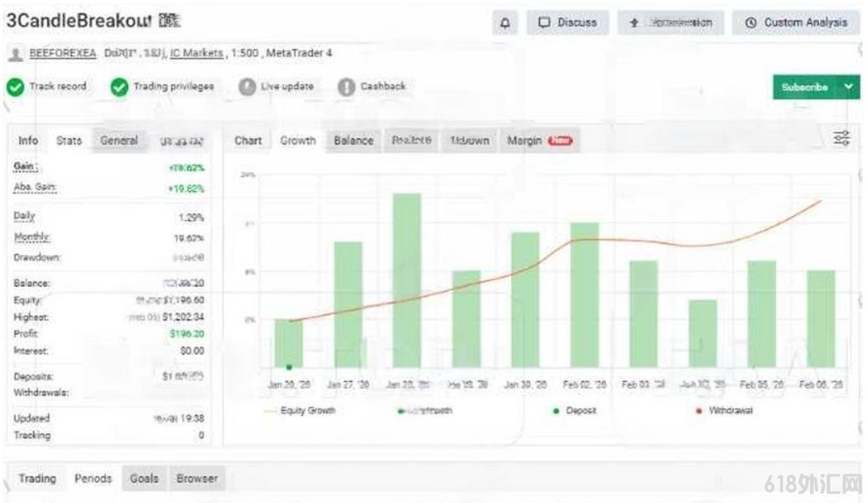Click the Jan 27 chart bar
The width and height of the screenshot is (868, 503).
click(x=348, y=304)
